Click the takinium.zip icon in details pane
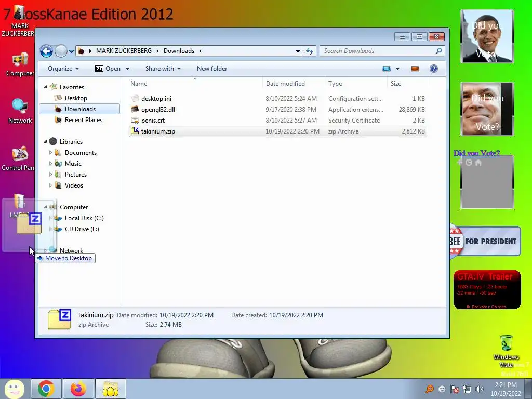The width and height of the screenshot is (532, 399). (59, 319)
